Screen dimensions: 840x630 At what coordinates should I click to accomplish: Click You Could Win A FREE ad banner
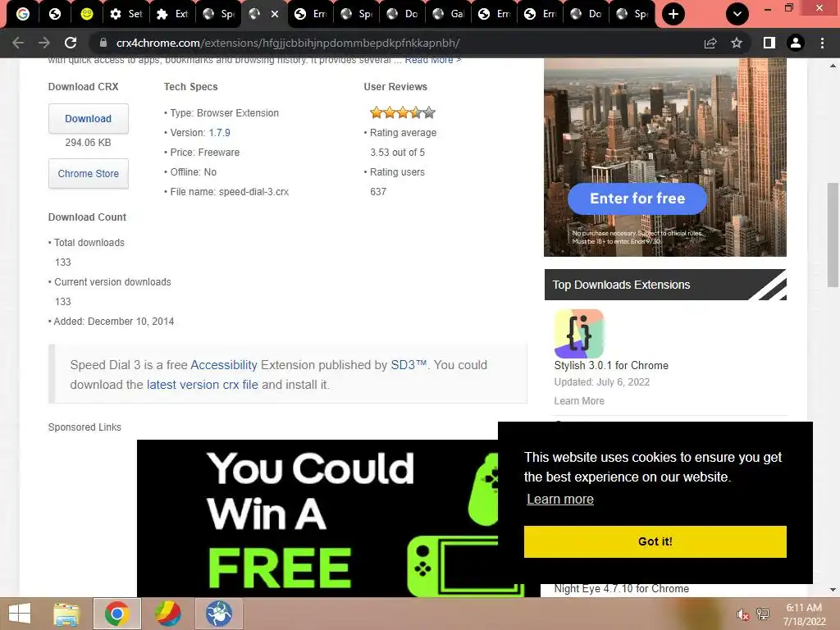[x=317, y=518]
